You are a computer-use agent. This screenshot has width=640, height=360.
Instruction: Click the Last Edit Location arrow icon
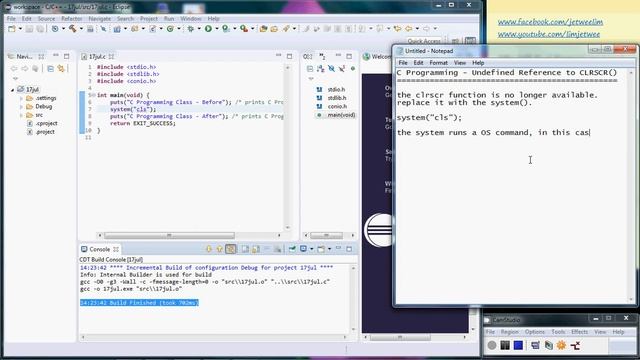point(397,29)
